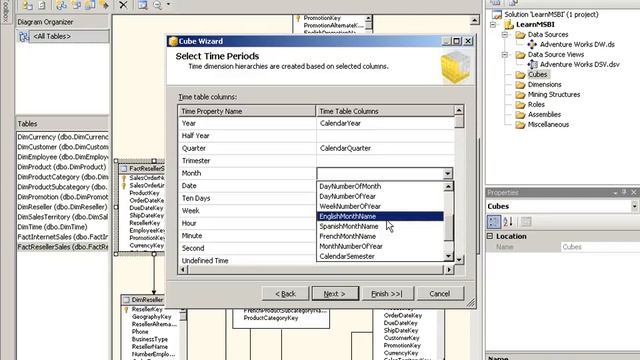Click the Back button in Cube Wizard
The image size is (640, 360).
[x=285, y=293]
